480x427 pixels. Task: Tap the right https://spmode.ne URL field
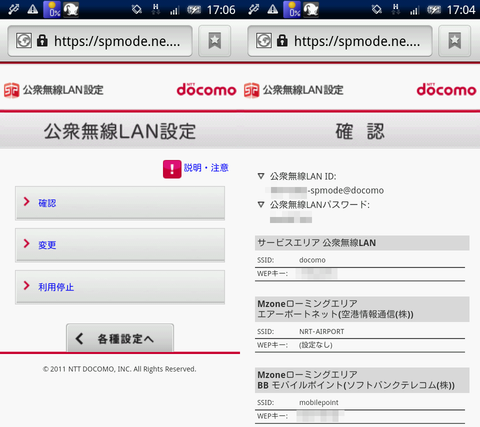340,41
